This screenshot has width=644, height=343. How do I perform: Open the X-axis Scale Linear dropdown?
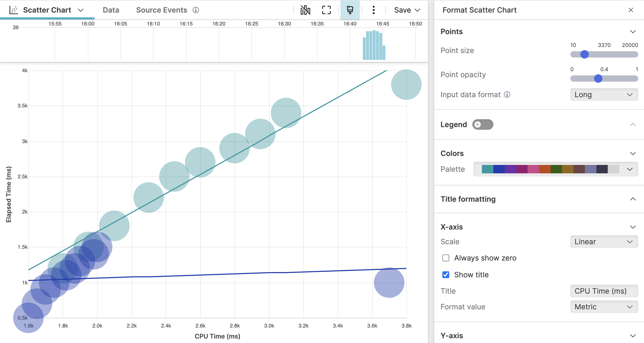point(604,242)
